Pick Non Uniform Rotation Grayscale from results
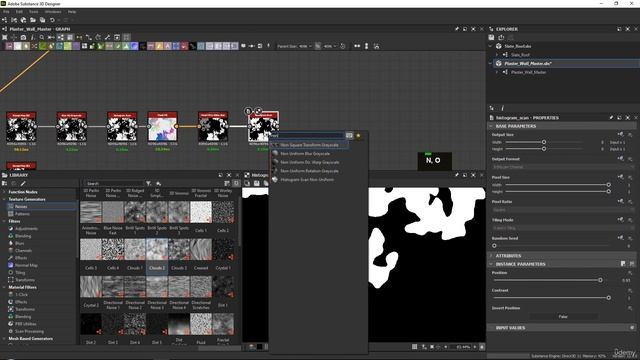Screen dimensions: 640x360 309,171
